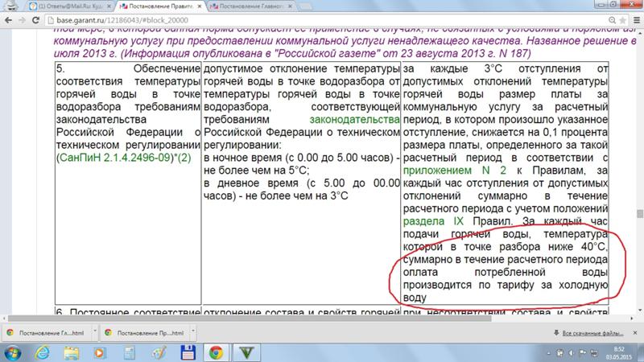The image size is (644, 362).
Task: Click the purple text 'июля 2013 г.'
Action: coord(85,53)
